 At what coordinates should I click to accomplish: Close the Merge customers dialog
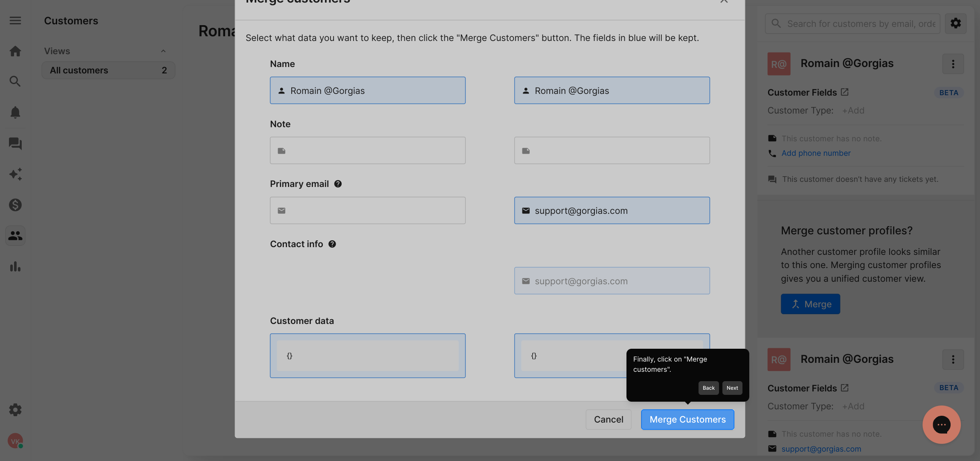[724, 1]
